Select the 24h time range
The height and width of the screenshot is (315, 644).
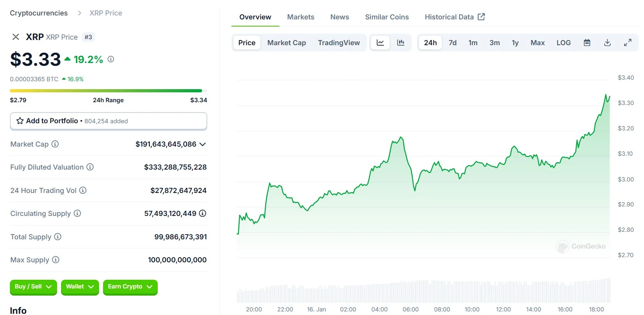[x=430, y=42]
